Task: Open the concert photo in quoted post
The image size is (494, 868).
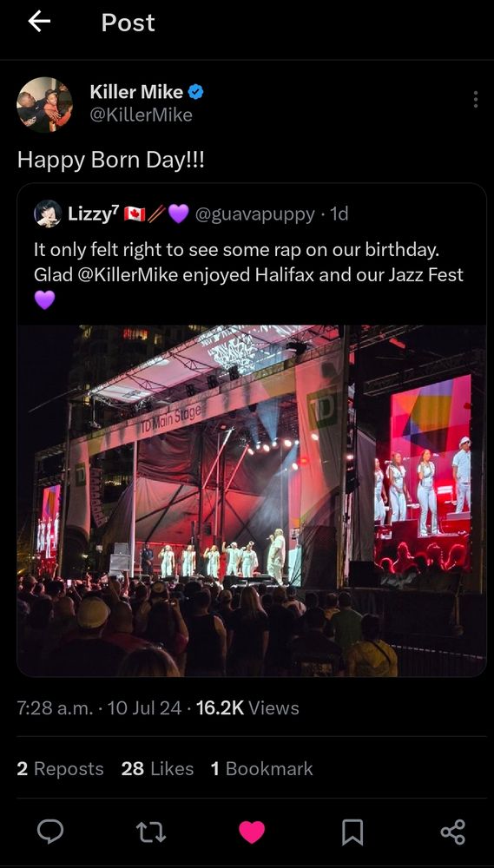Action: (x=252, y=501)
